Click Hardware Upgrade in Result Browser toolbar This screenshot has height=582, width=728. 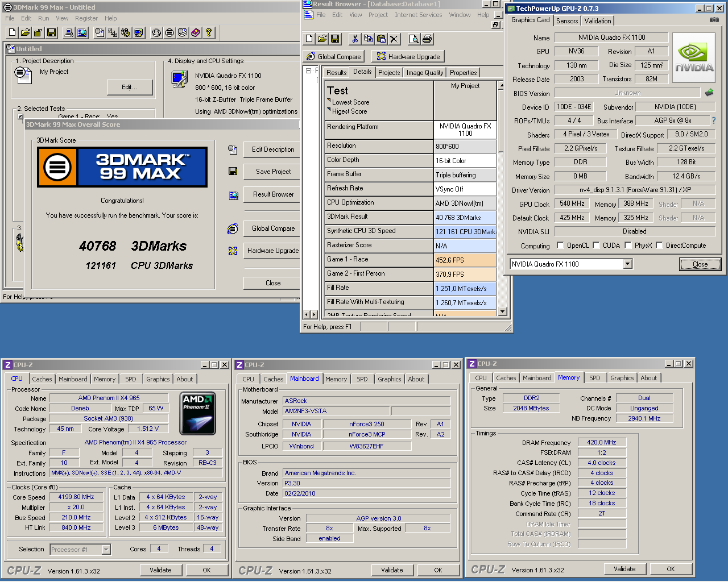click(408, 56)
